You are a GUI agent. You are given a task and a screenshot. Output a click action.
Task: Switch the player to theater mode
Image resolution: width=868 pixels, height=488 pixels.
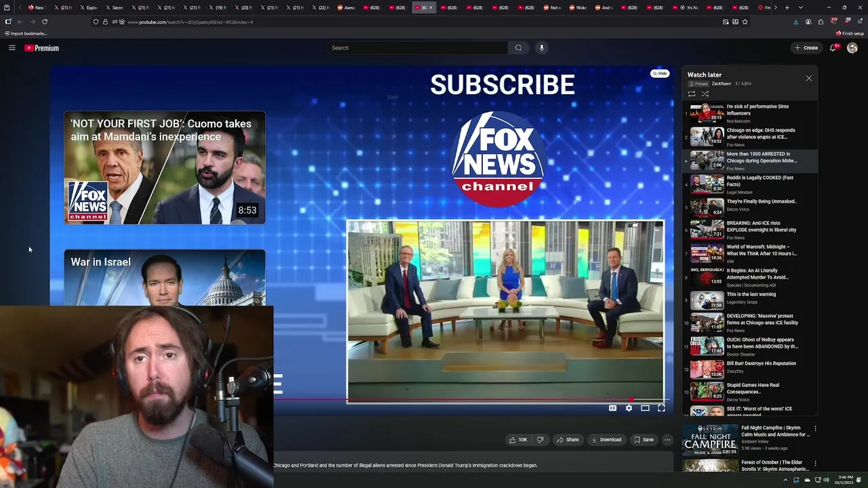[x=645, y=408]
